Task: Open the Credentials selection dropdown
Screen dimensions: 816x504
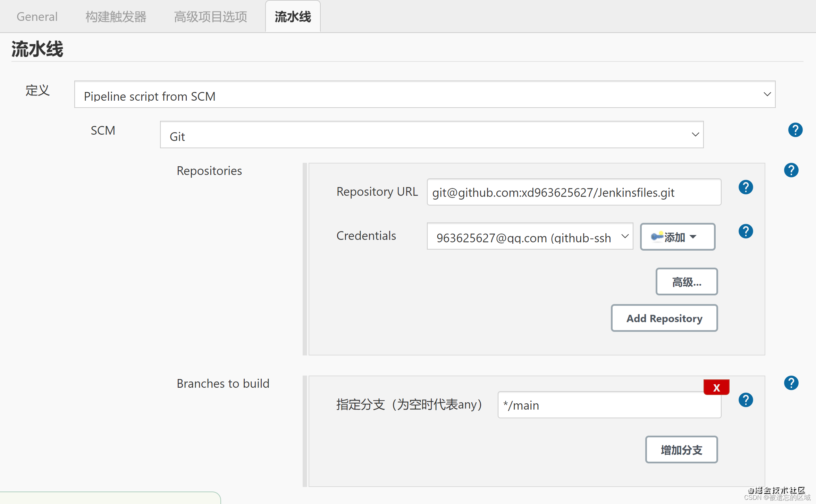Action: pos(530,236)
